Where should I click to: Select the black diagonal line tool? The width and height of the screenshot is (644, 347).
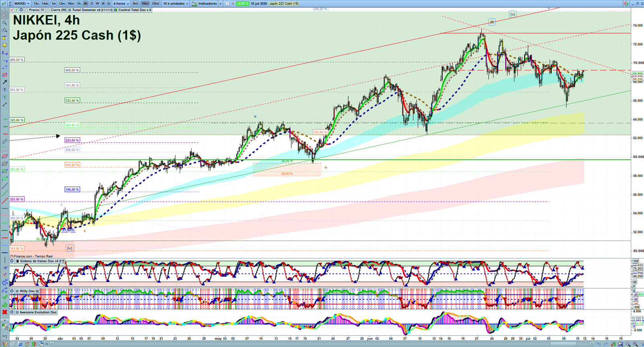pos(5,186)
